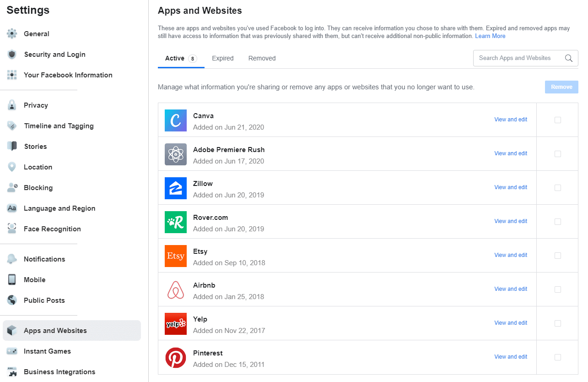The image size is (588, 382).
Task: Click the Airbnb logo icon
Action: pyautogui.click(x=176, y=290)
